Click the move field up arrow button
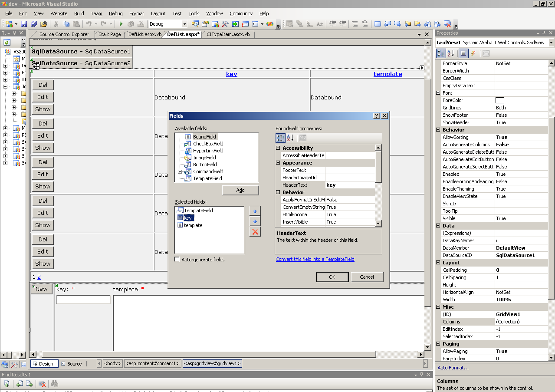555x392 pixels. click(x=255, y=211)
